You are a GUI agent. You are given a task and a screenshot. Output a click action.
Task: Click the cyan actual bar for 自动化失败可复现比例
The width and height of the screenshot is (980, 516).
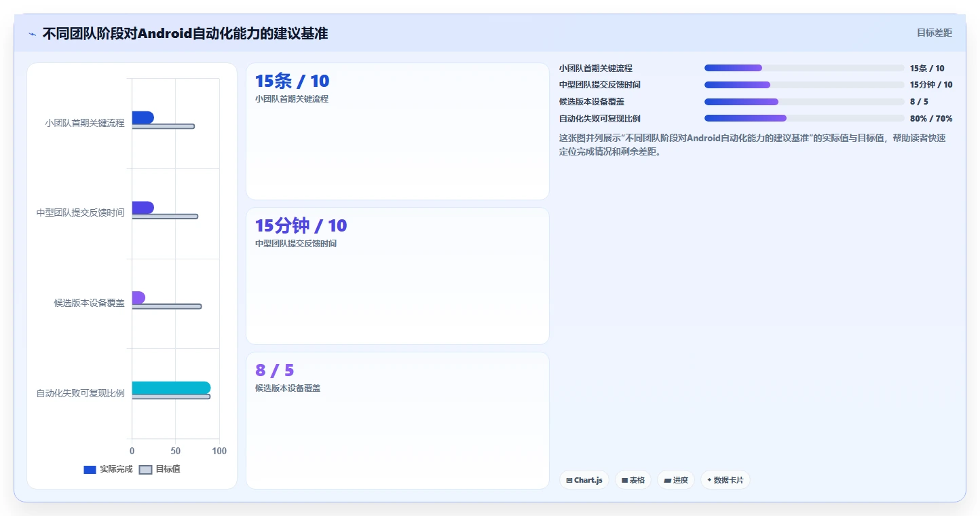pos(171,388)
